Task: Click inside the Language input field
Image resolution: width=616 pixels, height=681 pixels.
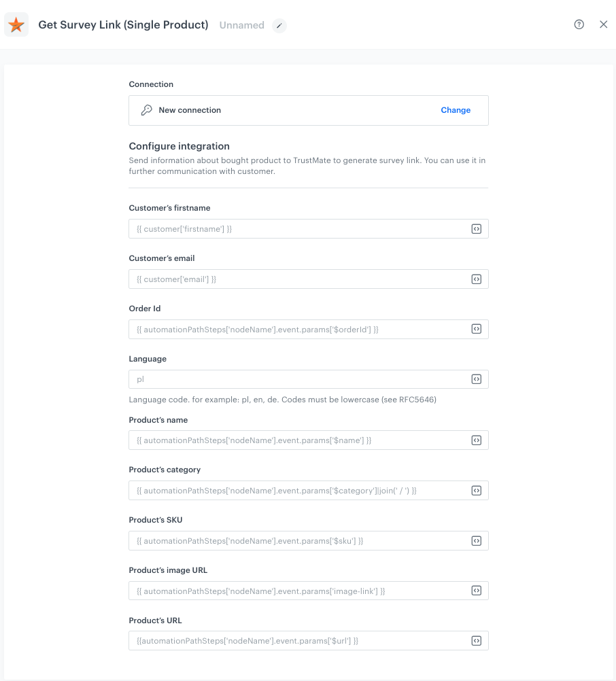Action: click(292, 379)
